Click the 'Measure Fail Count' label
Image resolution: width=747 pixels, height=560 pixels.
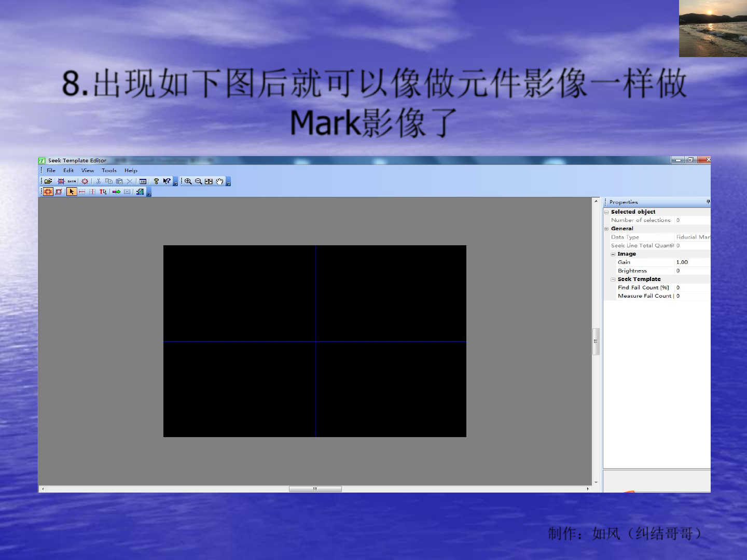(x=645, y=296)
